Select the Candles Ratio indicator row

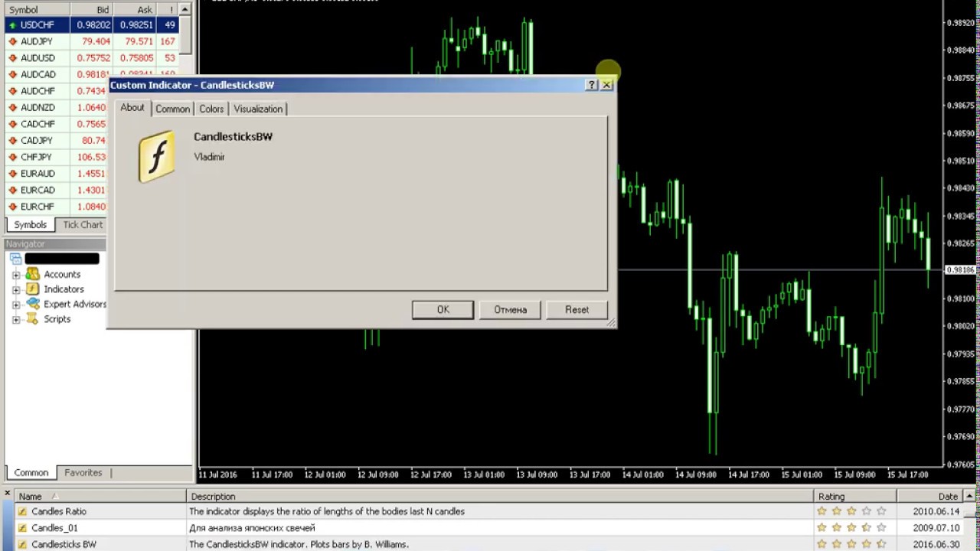tap(488, 511)
